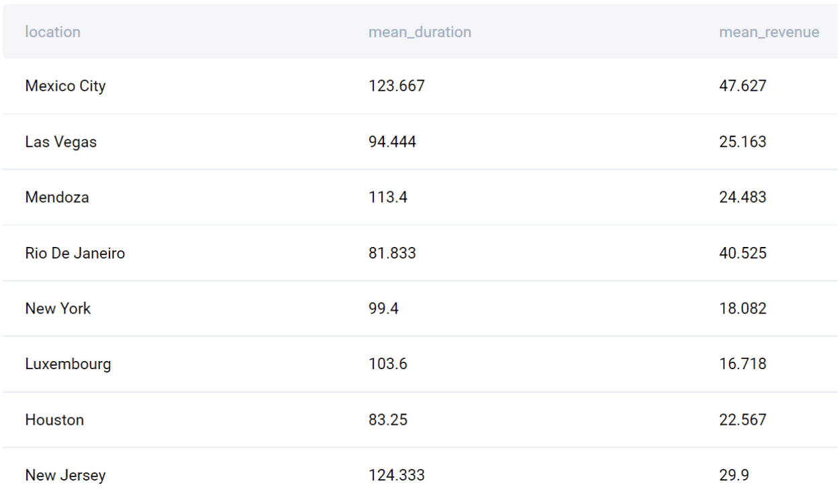839x504 pixels.
Task: Click the location column header
Action: coord(52,32)
